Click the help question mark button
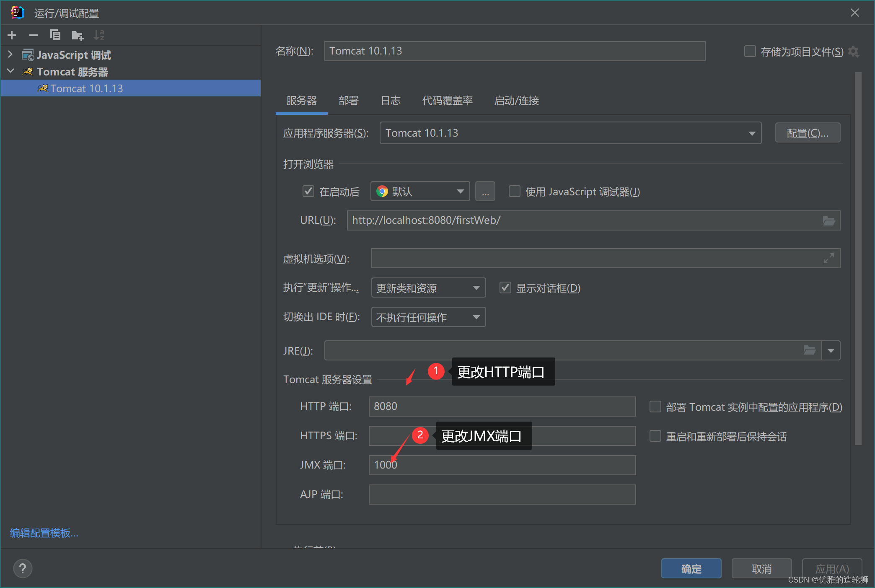875x588 pixels. (x=23, y=568)
